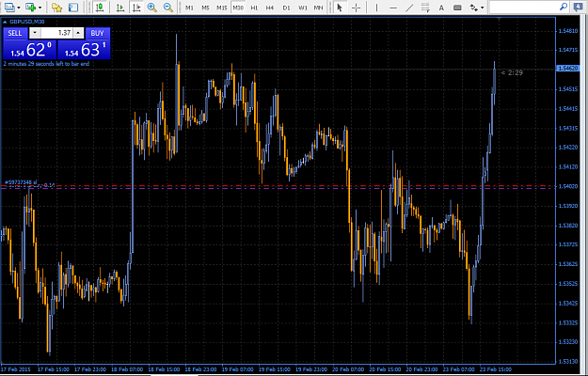The width and height of the screenshot is (588, 376).
Task: Expand the arrows tool dropdown
Action: [x=483, y=8]
